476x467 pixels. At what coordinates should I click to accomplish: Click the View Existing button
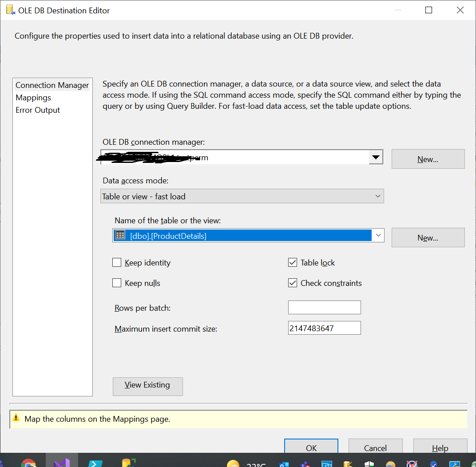tap(147, 386)
